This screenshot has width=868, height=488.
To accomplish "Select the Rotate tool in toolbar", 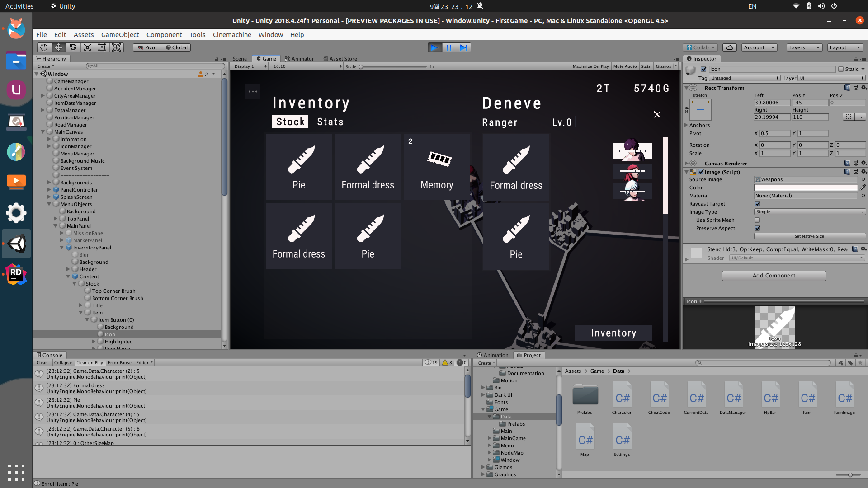I will (73, 47).
